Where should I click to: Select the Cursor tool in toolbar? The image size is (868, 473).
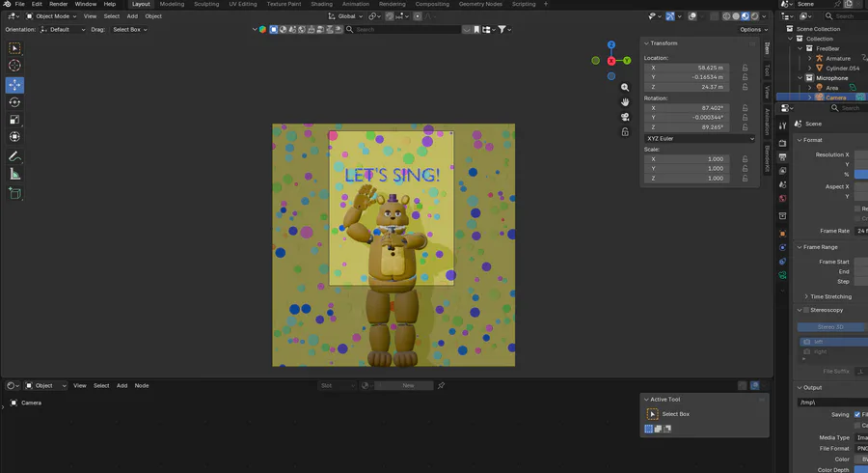coord(14,66)
